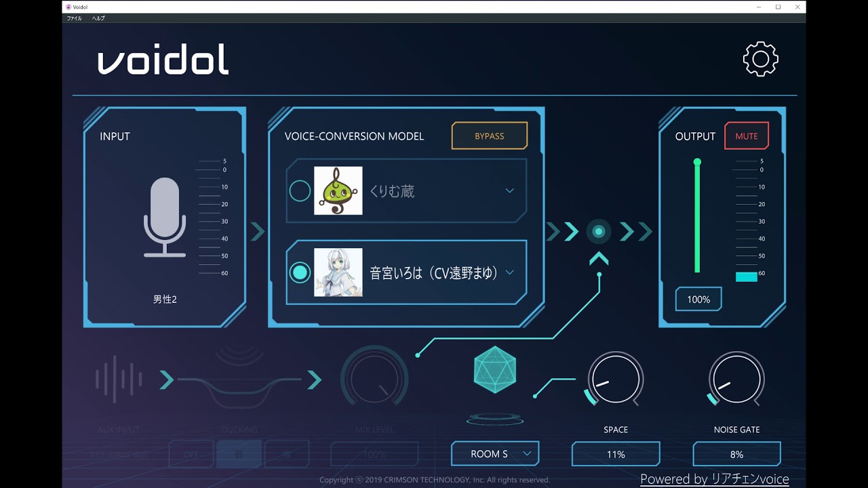The width and height of the screenshot is (868, 488).
Task: Click the Powered by リアチェンvoice link
Action: (715, 479)
